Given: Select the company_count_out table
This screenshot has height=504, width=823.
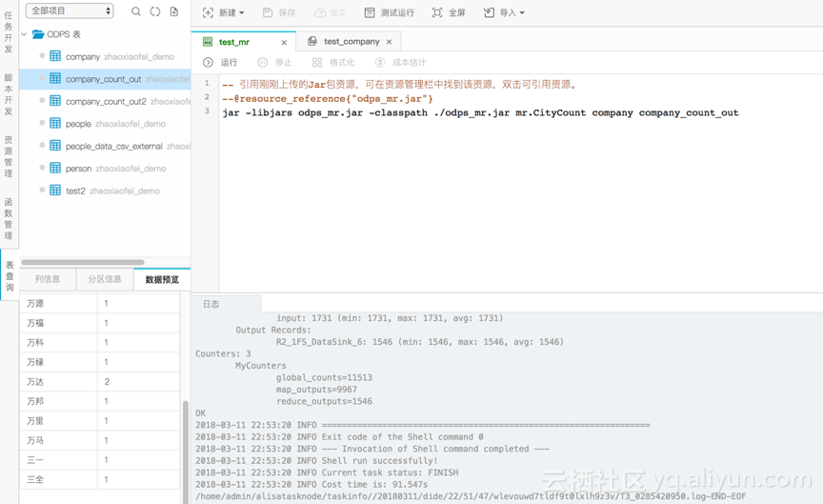Looking at the screenshot, I should tap(105, 79).
